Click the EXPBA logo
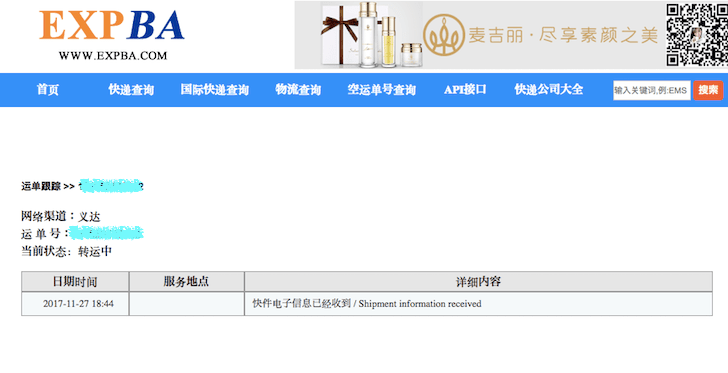728x373 pixels. point(111,26)
